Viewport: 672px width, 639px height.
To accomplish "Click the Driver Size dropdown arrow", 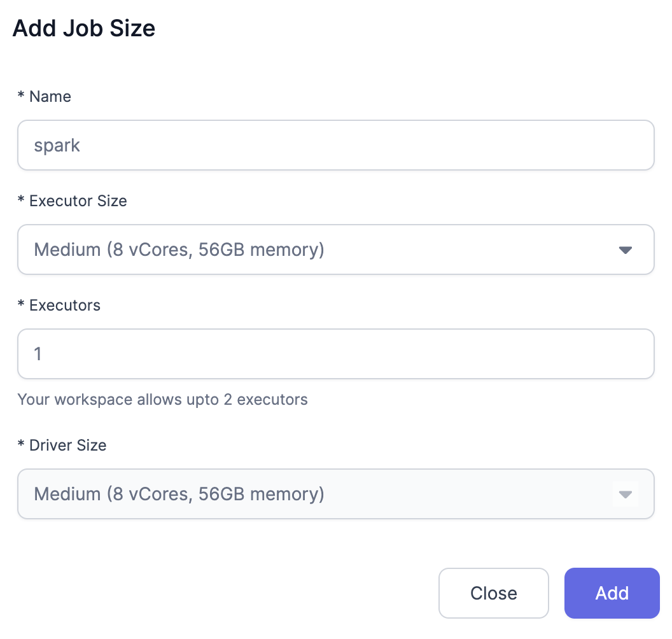I will pyautogui.click(x=625, y=495).
